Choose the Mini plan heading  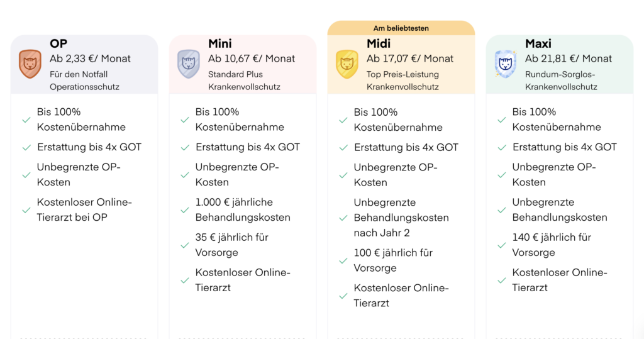[219, 43]
